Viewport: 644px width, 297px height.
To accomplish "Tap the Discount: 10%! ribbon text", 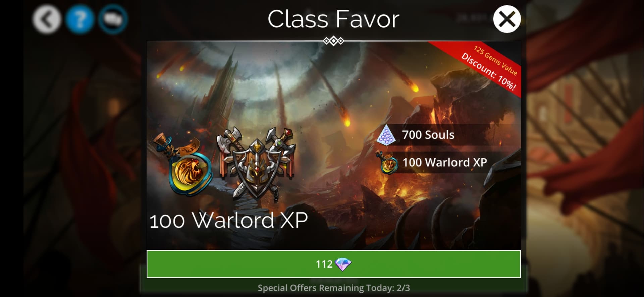I will coord(488,72).
